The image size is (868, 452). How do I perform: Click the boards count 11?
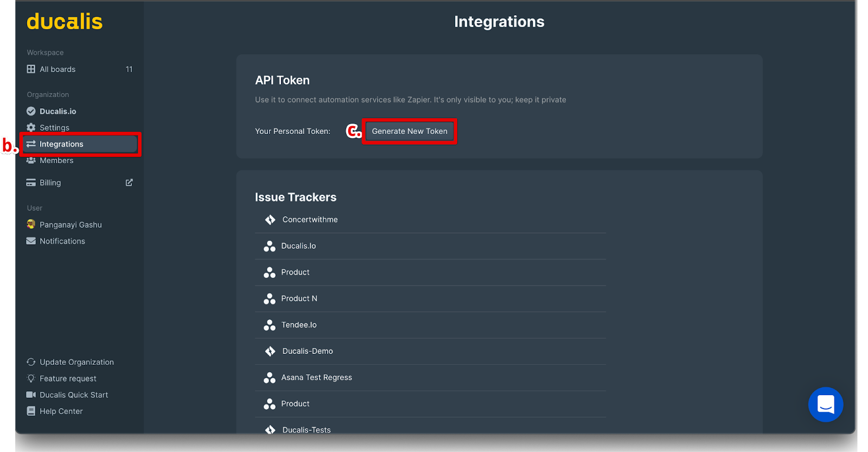pos(129,69)
